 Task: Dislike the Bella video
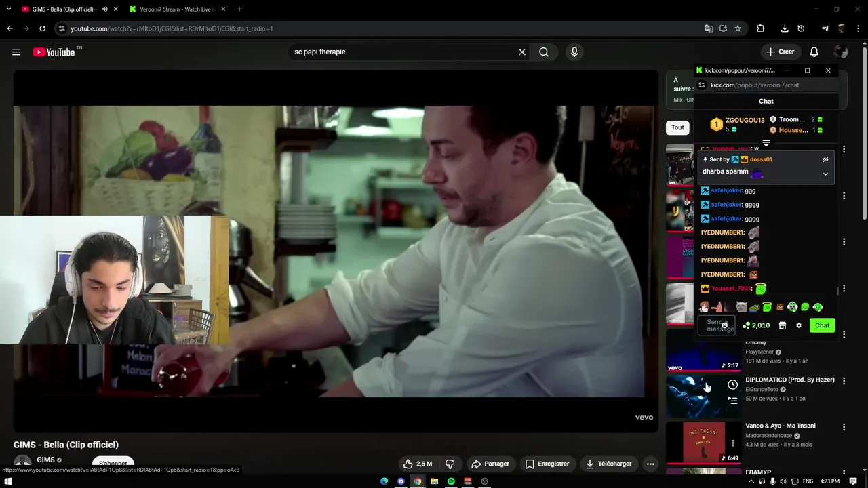[450, 464]
